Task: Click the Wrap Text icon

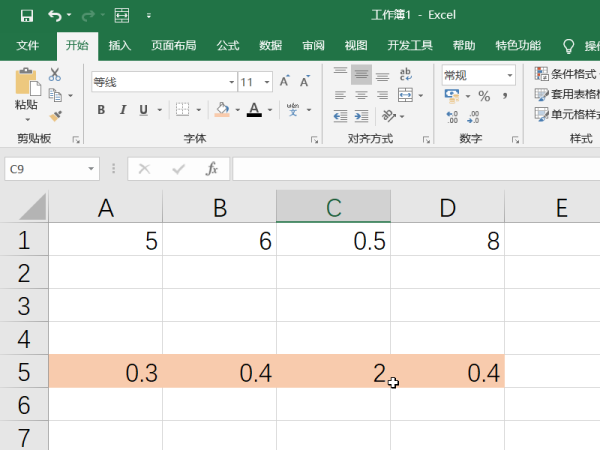Action: point(406,75)
